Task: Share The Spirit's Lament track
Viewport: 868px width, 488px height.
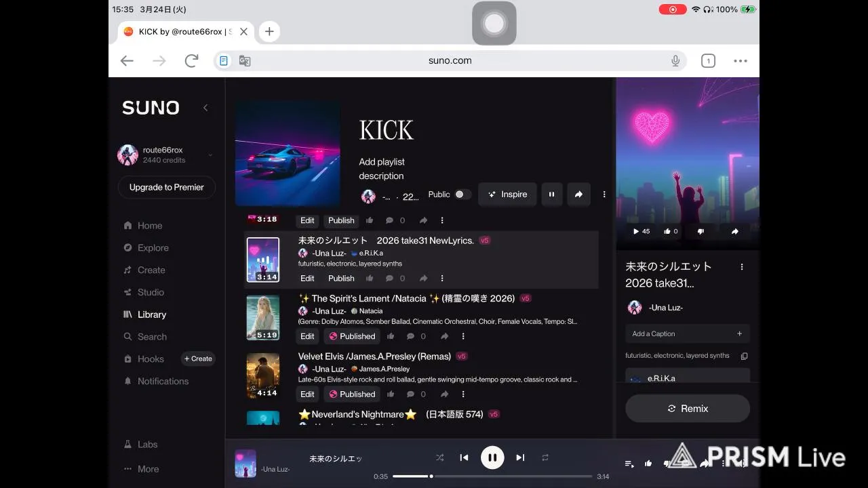Action: coord(444,336)
